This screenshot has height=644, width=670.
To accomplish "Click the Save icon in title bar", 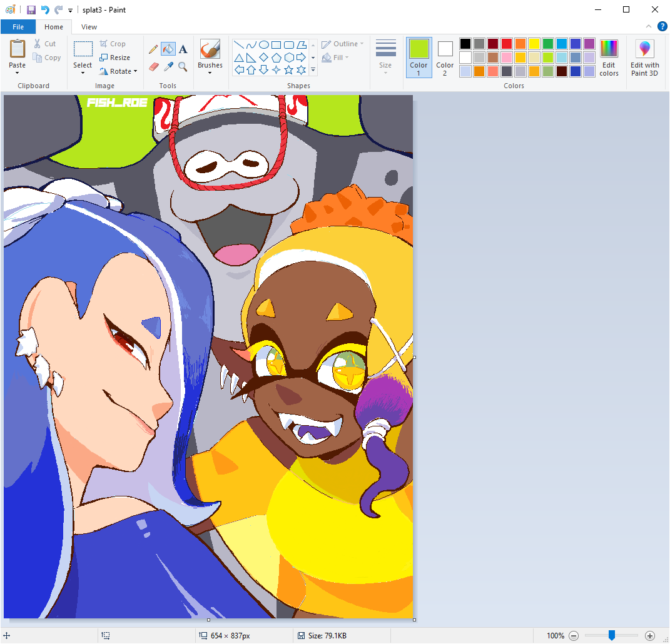I will [x=31, y=9].
